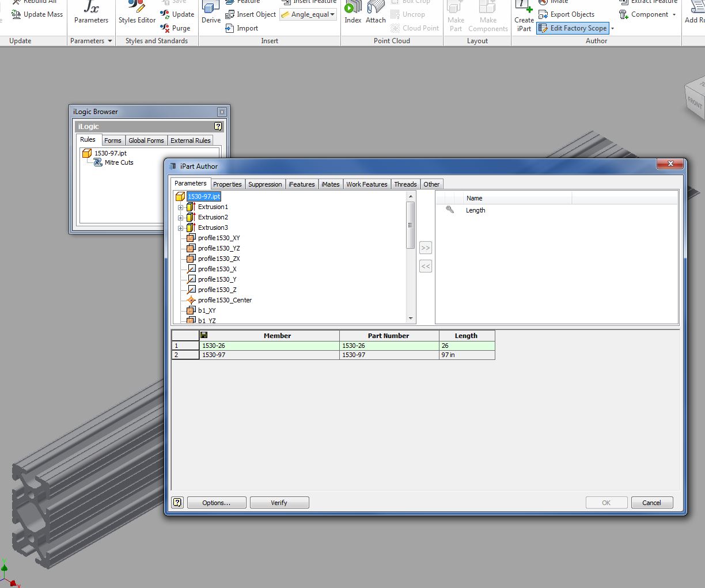Open the Angle_equal iMate dropdown
This screenshot has height=588, width=705.
point(308,14)
